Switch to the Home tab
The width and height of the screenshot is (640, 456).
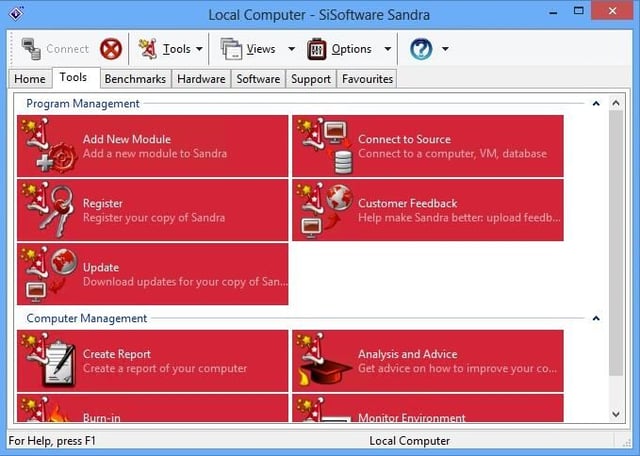tap(30, 79)
